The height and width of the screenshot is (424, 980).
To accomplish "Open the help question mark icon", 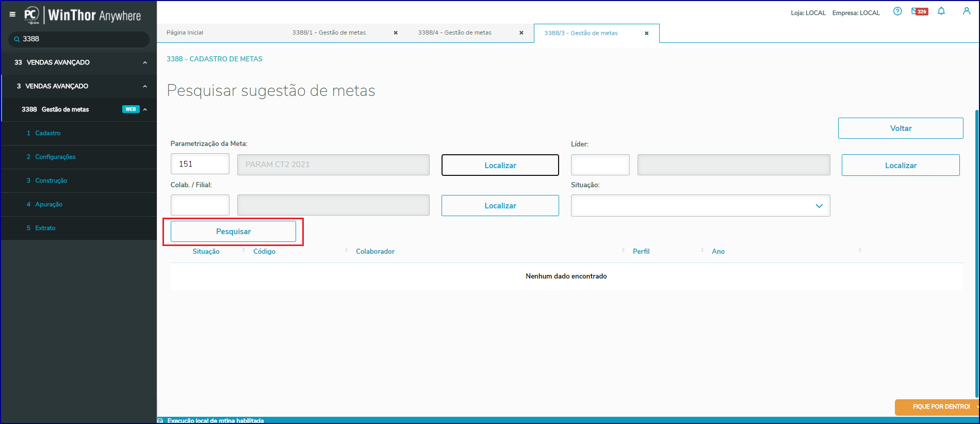I will tap(897, 11).
